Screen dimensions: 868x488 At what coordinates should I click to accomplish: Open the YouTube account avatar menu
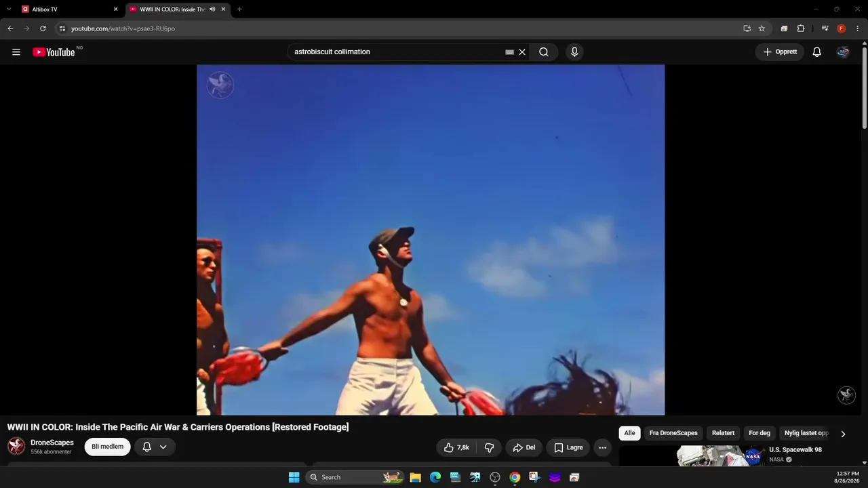point(843,52)
